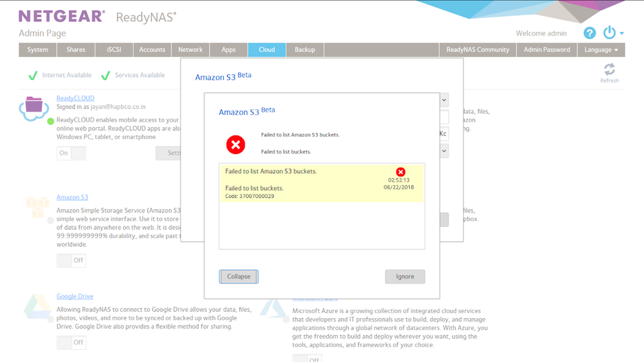Click the Ignore button
Screen dimensions: 644x362
click(405, 277)
